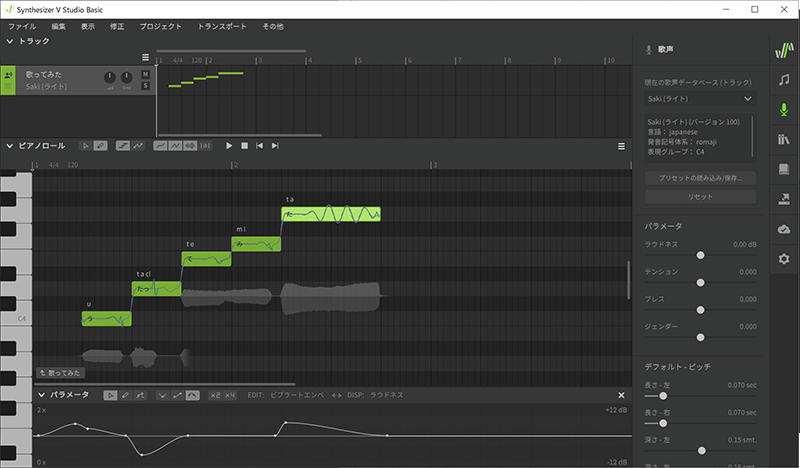Image resolution: width=800 pixels, height=468 pixels.
Task: Toggle the smooth pitch line display icon
Action: coord(160,146)
